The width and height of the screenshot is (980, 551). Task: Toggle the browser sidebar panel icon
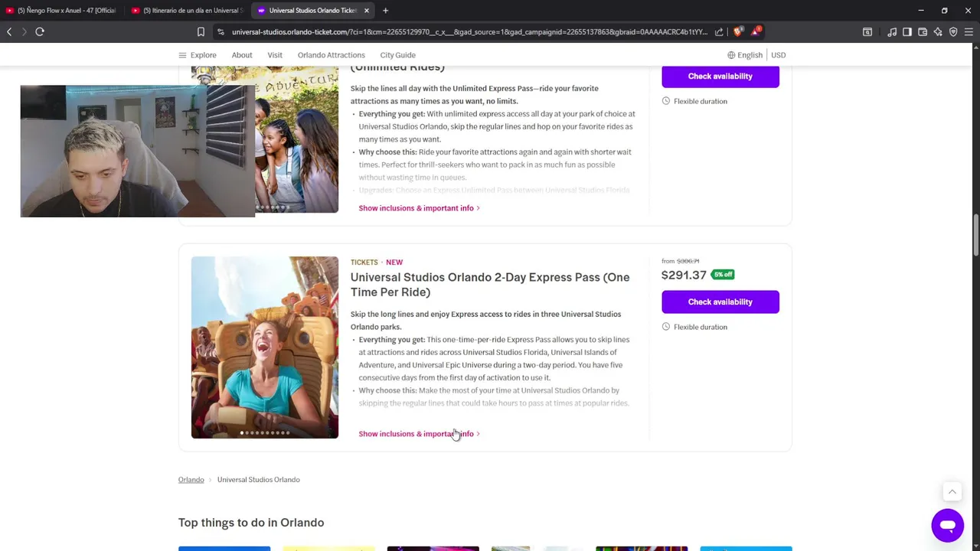click(907, 32)
